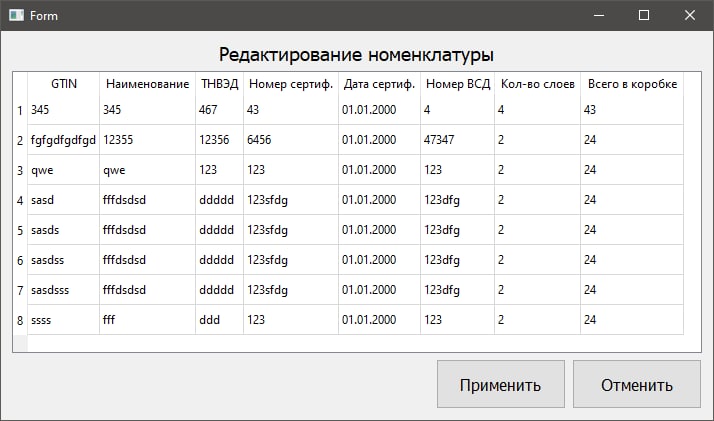Click the Применить button
Viewport: 714px width, 421px height.
point(500,384)
